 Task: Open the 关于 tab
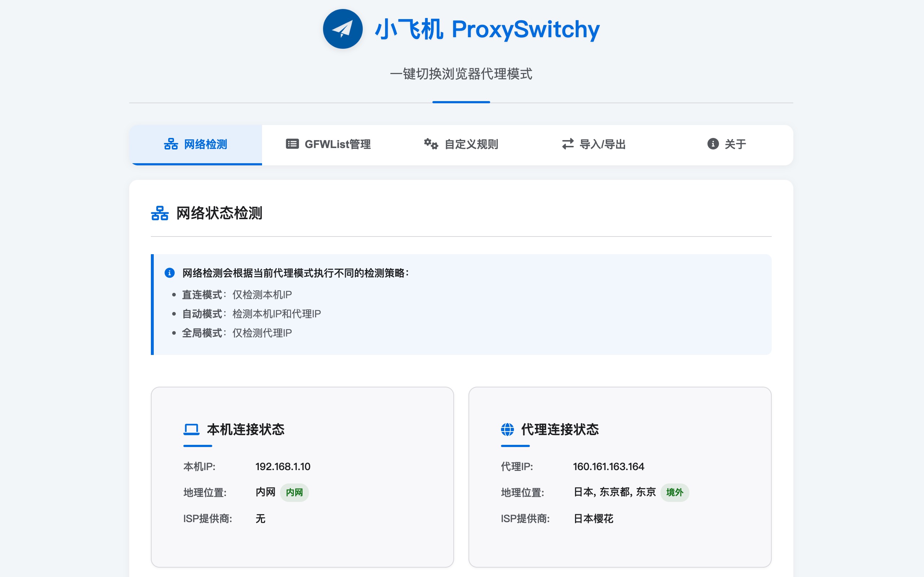tap(727, 145)
